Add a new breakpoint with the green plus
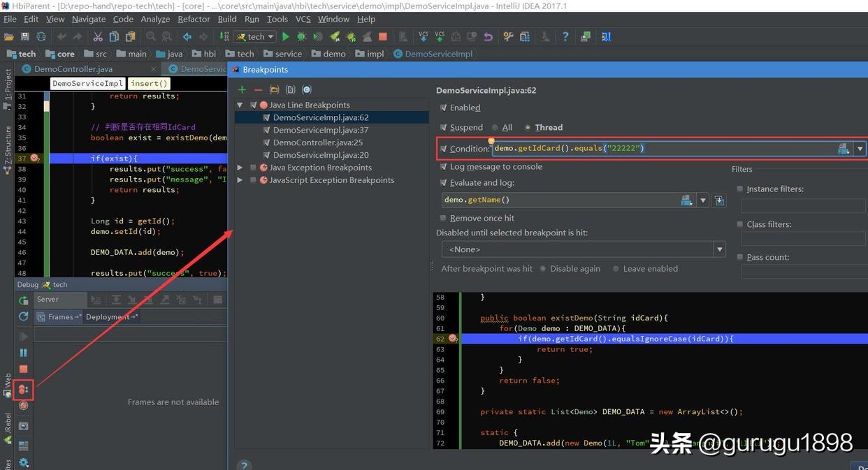 coord(242,89)
